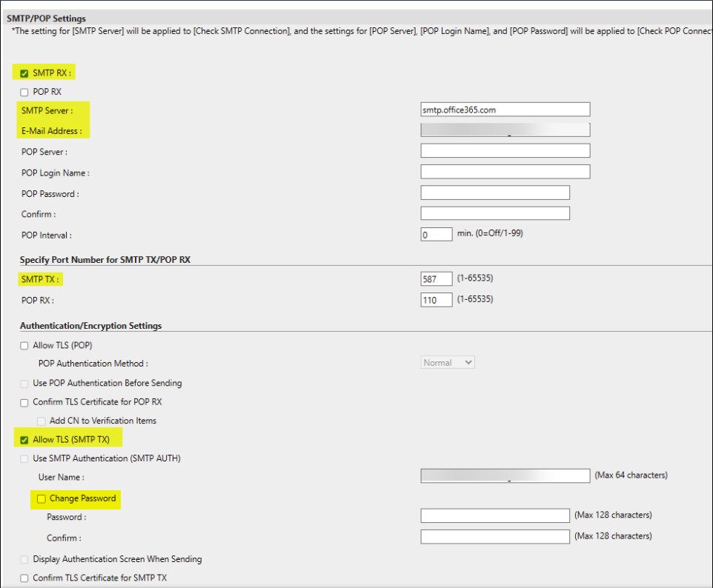
Task: Click the Confirm field under POP Password
Action: point(494,213)
